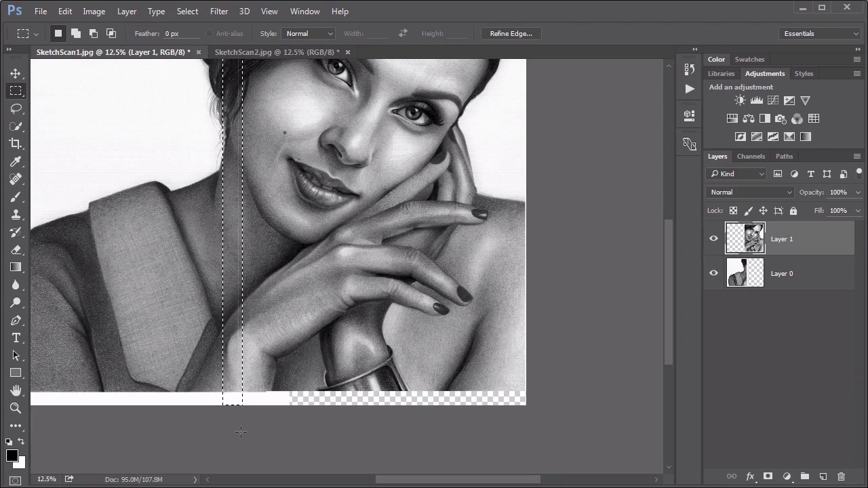Toggle lock transparent pixels in Layers panel
Screen dimensions: 868x488
(x=733, y=211)
